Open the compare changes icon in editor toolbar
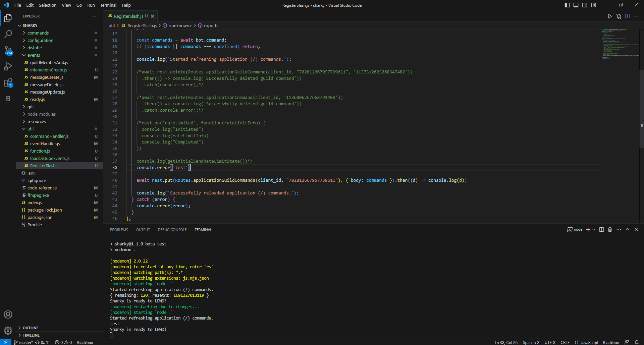Image resolution: width=644 pixels, height=345 pixels. [x=619, y=16]
